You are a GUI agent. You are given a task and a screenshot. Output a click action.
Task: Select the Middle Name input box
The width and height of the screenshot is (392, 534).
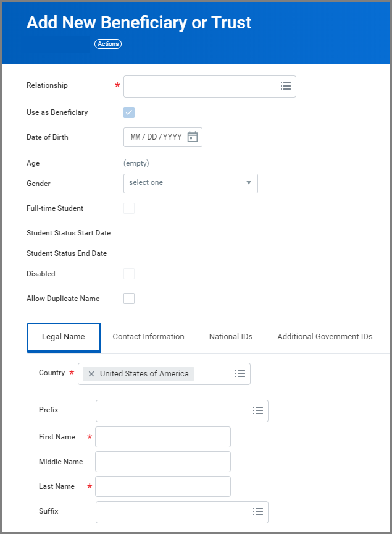pyautogui.click(x=163, y=462)
